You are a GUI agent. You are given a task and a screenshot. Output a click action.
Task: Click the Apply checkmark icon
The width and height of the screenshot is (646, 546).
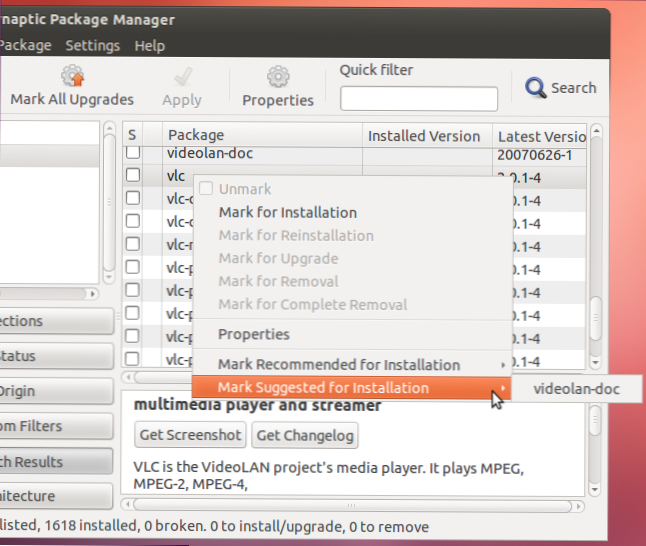point(182,77)
